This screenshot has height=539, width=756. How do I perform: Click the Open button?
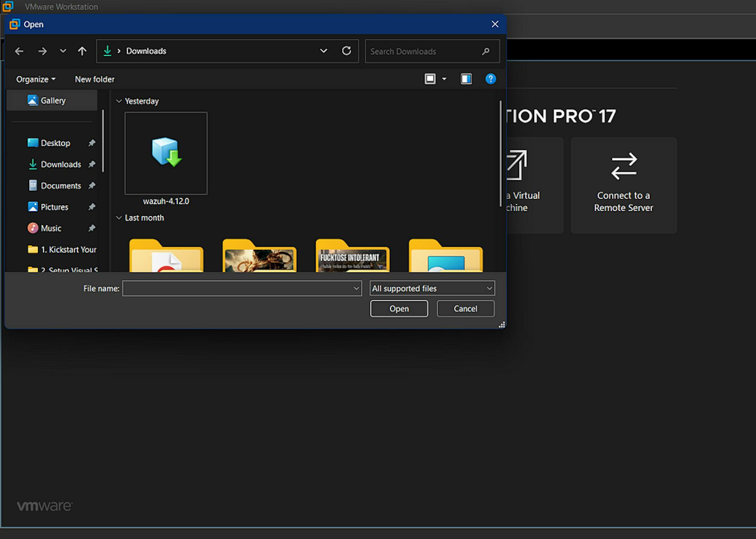(x=399, y=309)
